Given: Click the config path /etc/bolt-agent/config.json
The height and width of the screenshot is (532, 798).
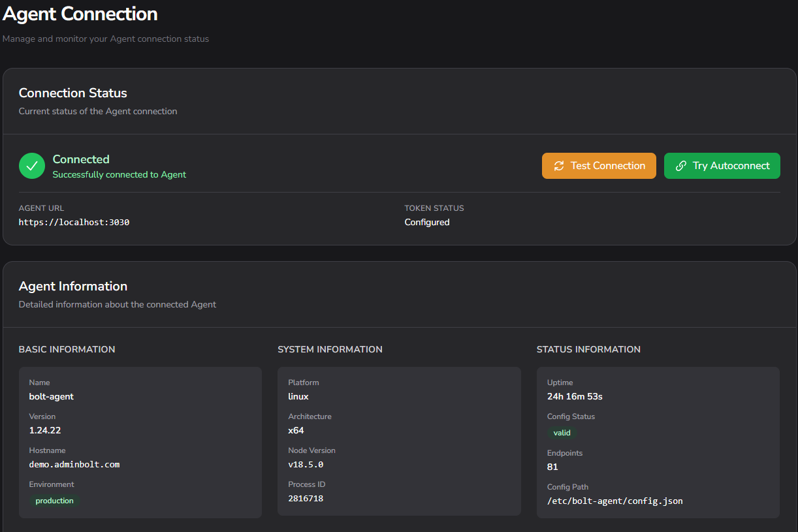Looking at the screenshot, I should (x=614, y=501).
